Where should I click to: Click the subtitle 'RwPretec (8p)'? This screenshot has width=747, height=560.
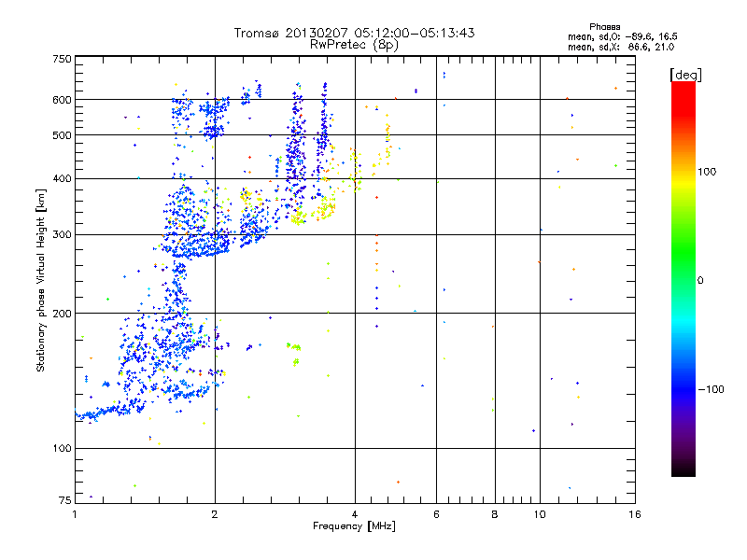354,45
